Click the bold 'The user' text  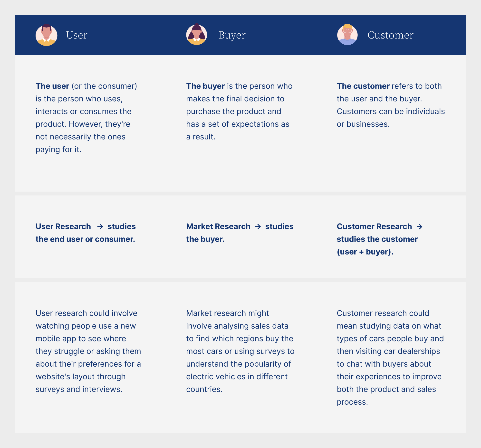(52, 86)
